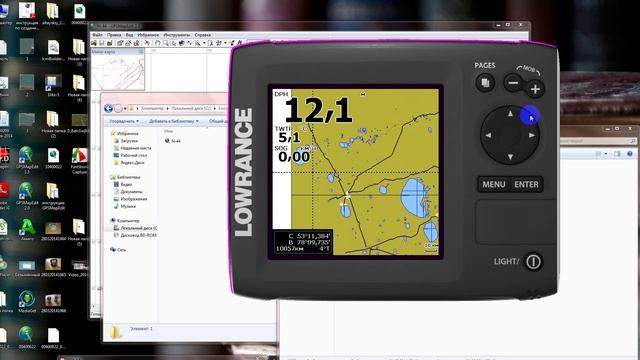Select Недавние места in the Explorer sidebar
Screen dimensions: 640x360
click(x=133, y=148)
